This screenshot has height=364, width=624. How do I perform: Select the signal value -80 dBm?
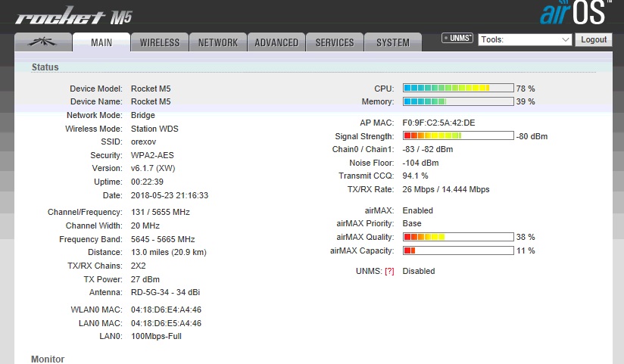[532, 136]
